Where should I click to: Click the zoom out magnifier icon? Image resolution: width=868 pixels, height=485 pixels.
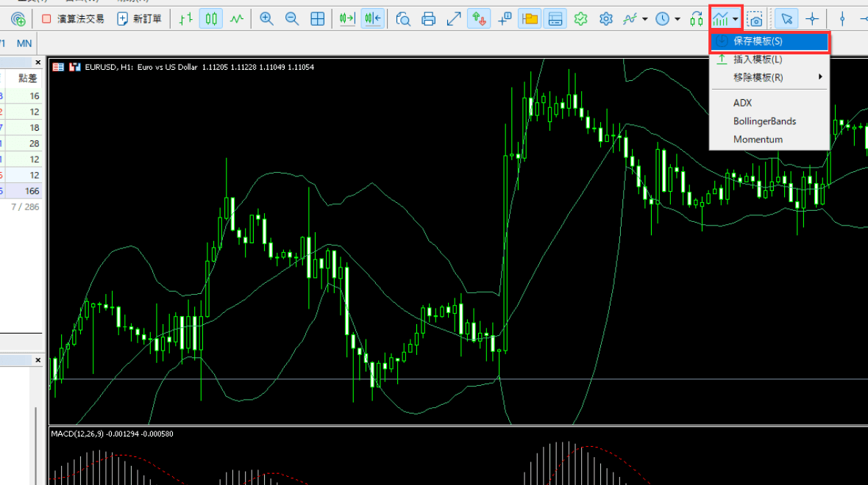pyautogui.click(x=292, y=19)
